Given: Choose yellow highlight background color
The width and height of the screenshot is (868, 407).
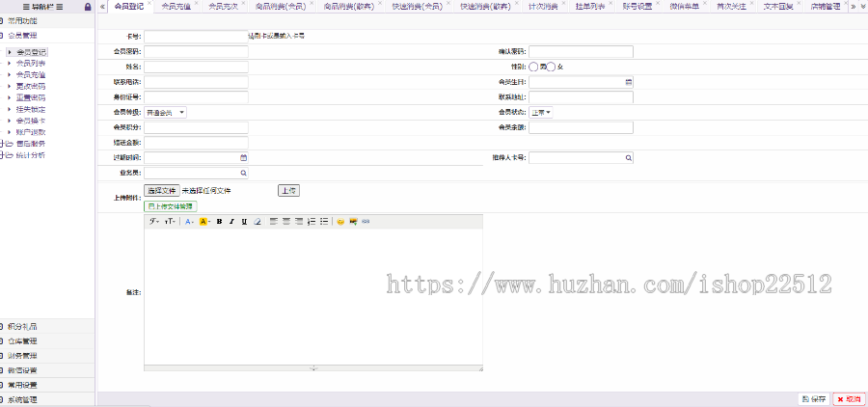Looking at the screenshot, I should [204, 222].
